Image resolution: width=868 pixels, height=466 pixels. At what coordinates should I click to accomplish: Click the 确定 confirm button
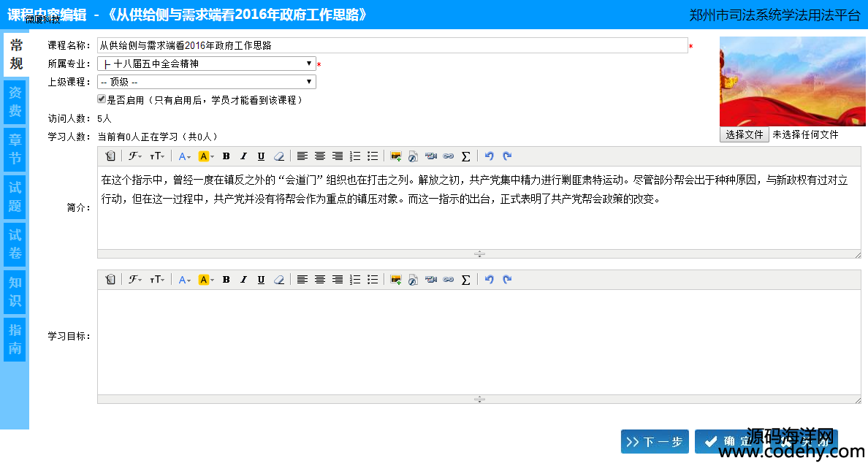pyautogui.click(x=729, y=442)
